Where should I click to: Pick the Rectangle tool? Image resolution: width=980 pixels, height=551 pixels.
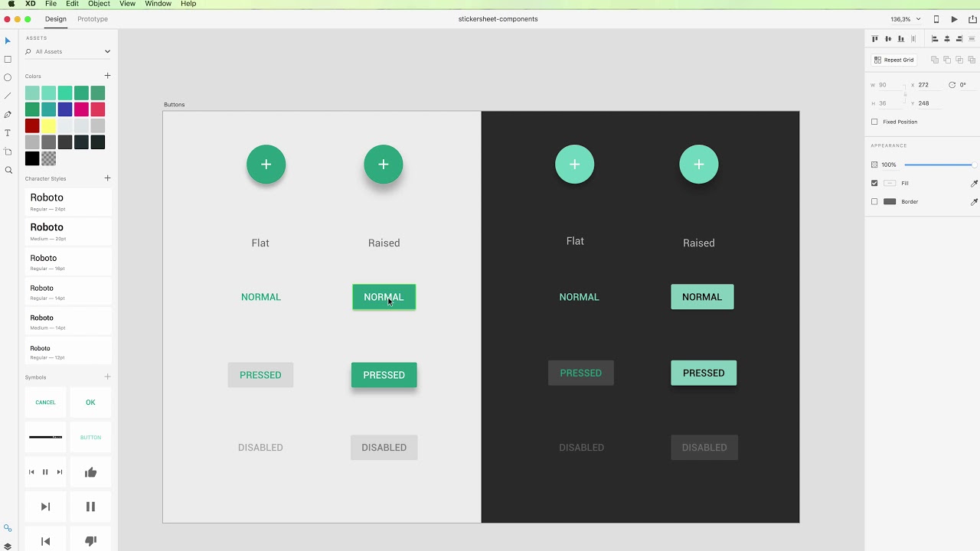pyautogui.click(x=8, y=59)
